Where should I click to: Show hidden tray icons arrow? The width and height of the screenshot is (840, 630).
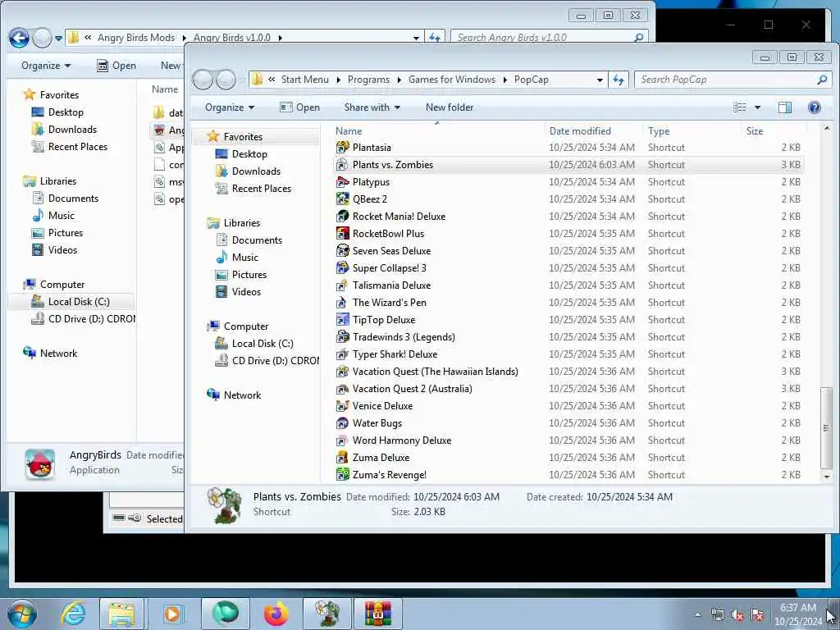tap(697, 614)
